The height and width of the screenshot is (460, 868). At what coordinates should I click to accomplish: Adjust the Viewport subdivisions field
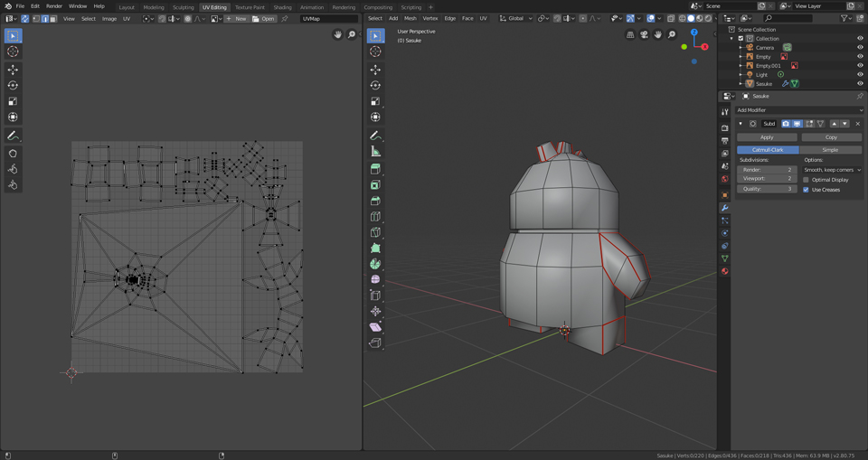click(x=767, y=179)
